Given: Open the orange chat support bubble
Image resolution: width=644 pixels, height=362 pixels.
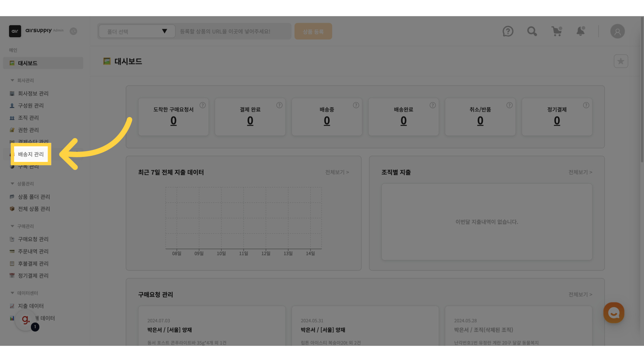Looking at the screenshot, I should tap(613, 313).
